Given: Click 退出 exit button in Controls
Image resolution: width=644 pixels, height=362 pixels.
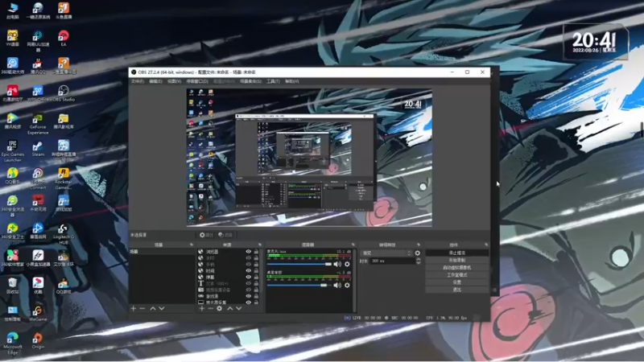Looking at the screenshot, I should click(x=456, y=290).
